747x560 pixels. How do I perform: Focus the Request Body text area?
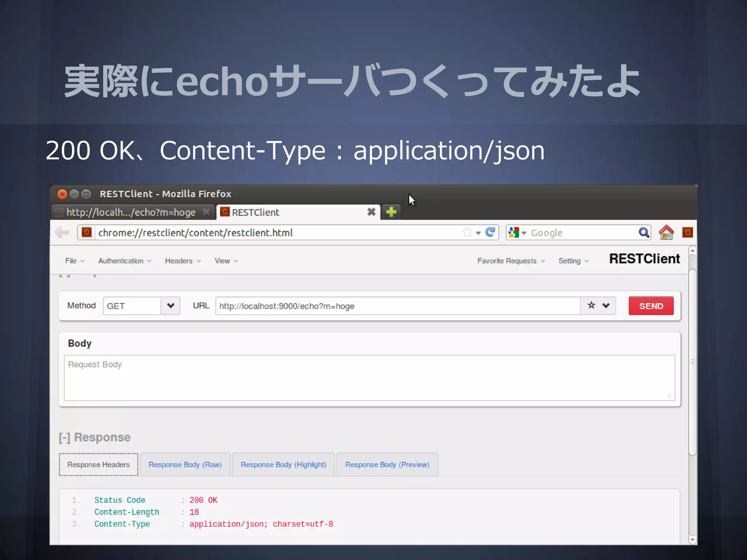369,378
